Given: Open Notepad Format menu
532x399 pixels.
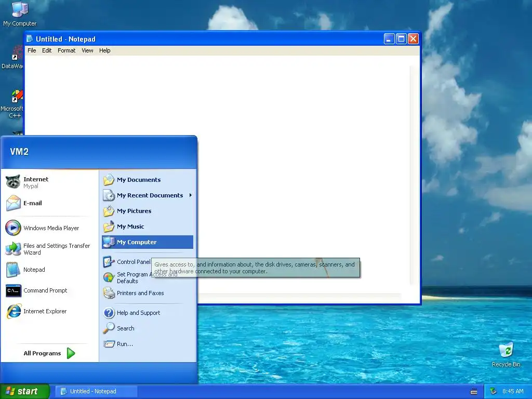Looking at the screenshot, I should (x=66, y=50).
